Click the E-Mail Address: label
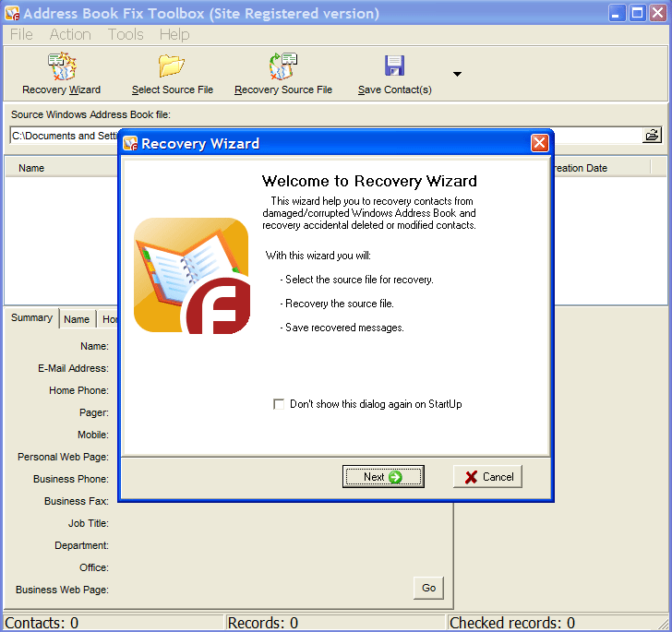Viewport: 672px width, 632px height. 73,368
